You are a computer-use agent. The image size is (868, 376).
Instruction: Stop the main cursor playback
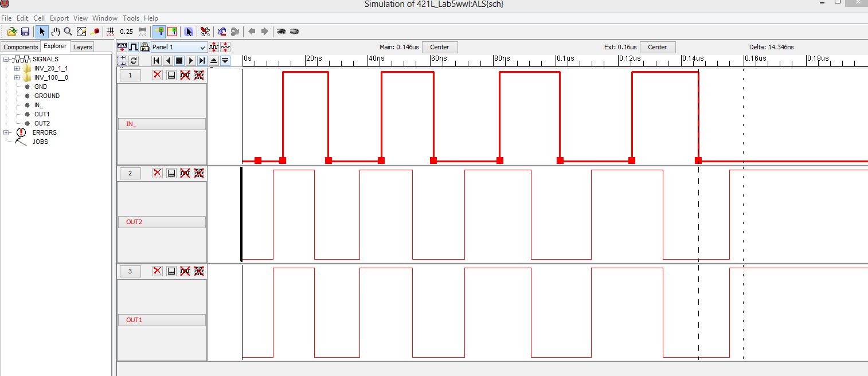[x=179, y=60]
